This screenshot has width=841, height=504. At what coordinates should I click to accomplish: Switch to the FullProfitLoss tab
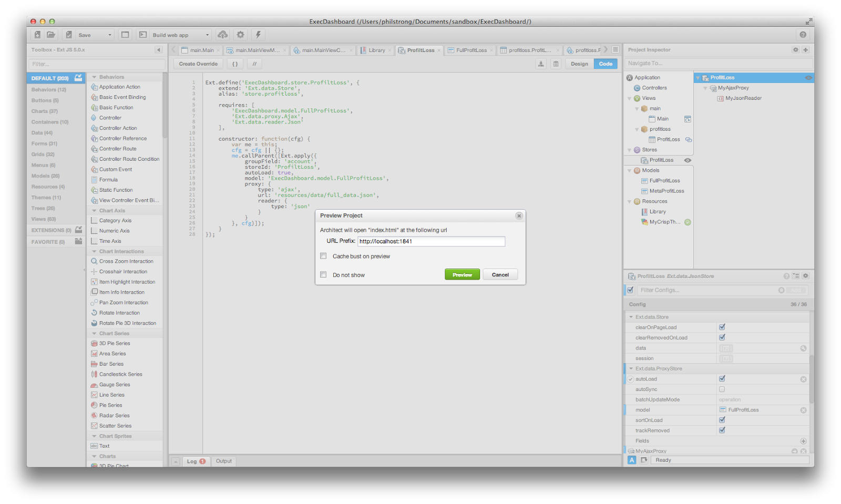[x=471, y=50]
